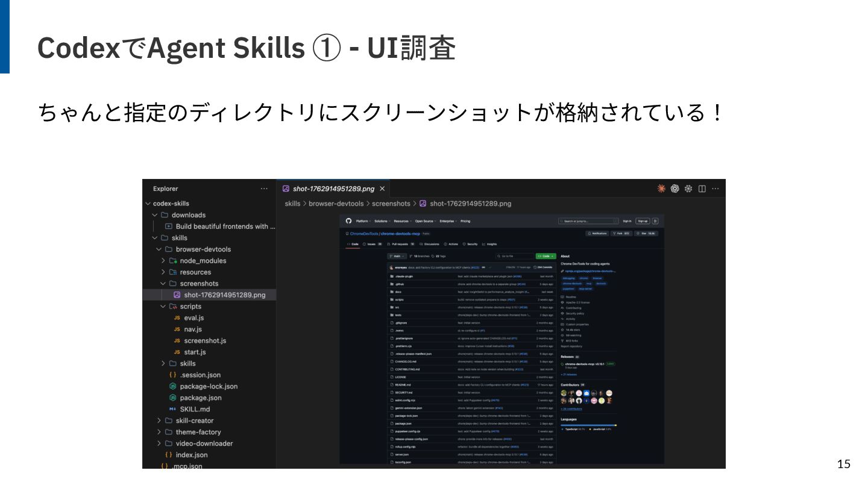Open the Explorer panel's more actions ellipsis
Viewport: 868px width, 488px height.
(x=264, y=189)
